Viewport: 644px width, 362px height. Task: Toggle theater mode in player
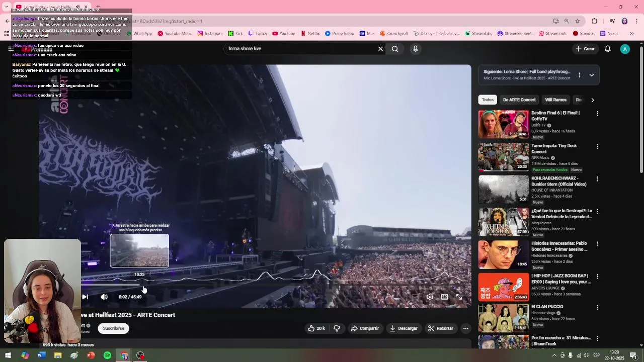pos(445,297)
